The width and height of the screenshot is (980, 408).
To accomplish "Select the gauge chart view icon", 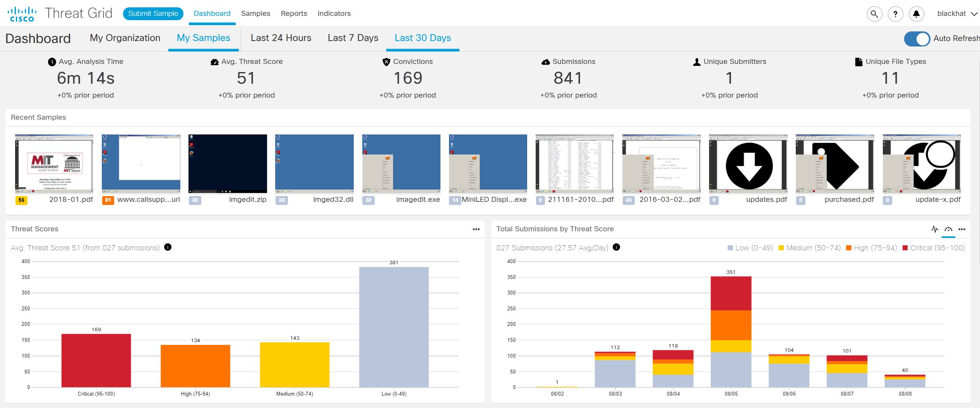I will click(948, 229).
